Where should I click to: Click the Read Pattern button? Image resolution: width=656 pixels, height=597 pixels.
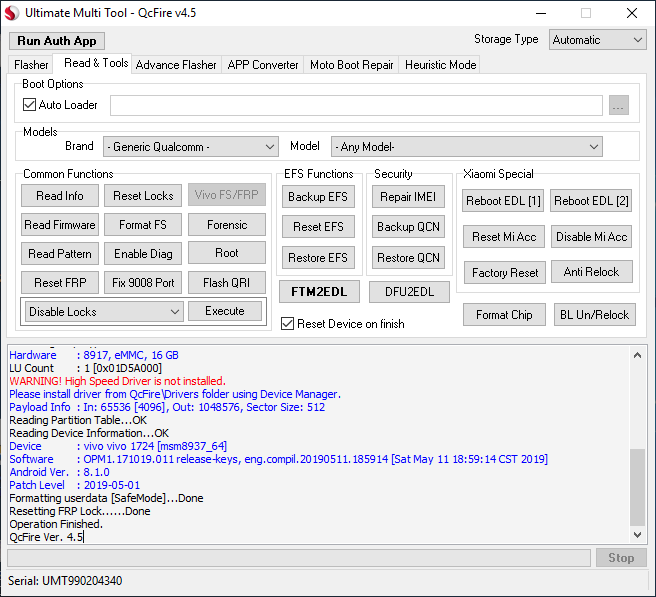(x=60, y=254)
